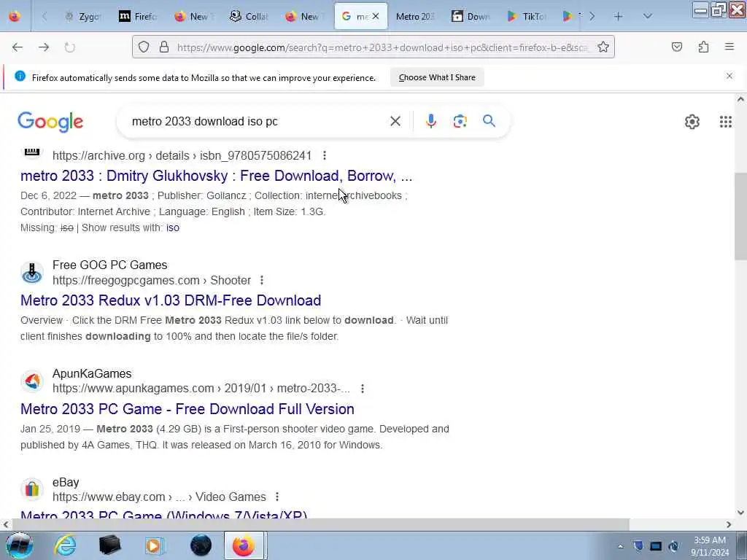Open the Firefox hamburger application menu
The height and width of the screenshot is (560, 747).
coord(729,47)
